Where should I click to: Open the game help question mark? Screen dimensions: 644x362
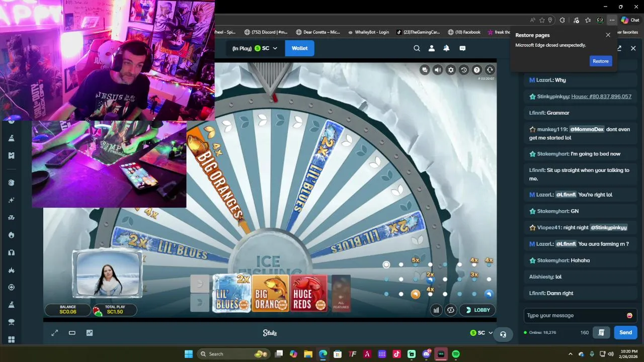(x=477, y=70)
